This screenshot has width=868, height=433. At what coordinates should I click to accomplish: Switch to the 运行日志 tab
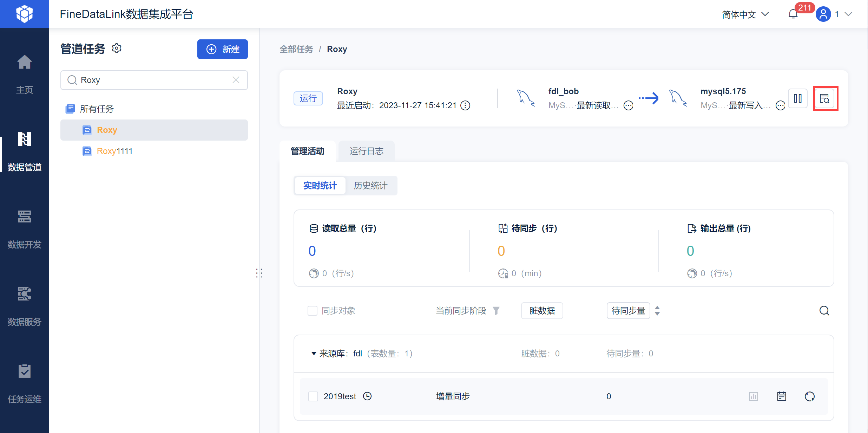tap(366, 151)
